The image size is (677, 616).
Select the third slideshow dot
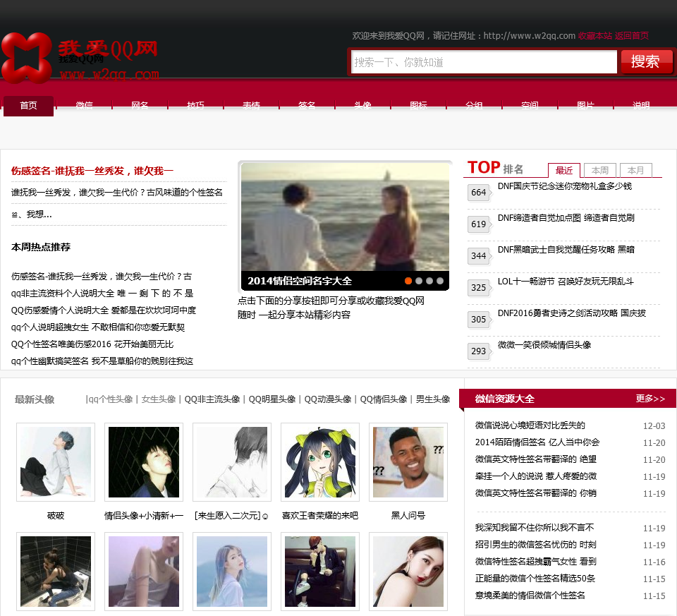(429, 281)
